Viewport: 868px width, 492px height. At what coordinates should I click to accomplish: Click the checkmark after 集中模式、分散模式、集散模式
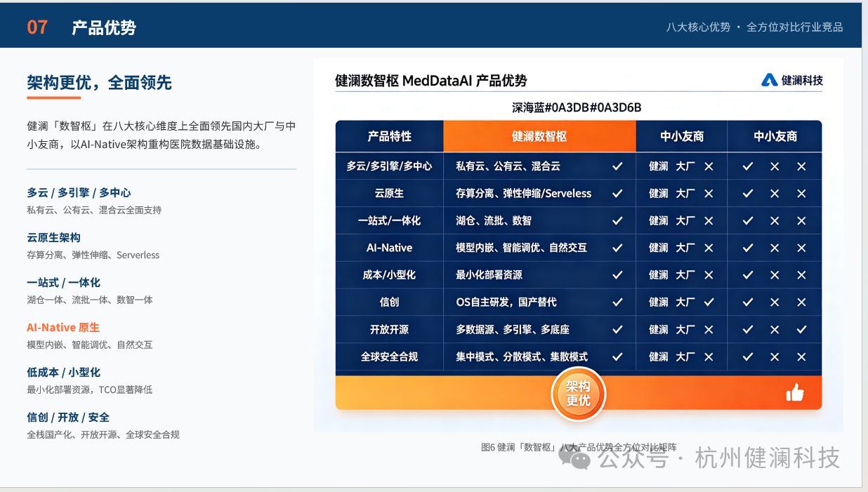tap(617, 357)
